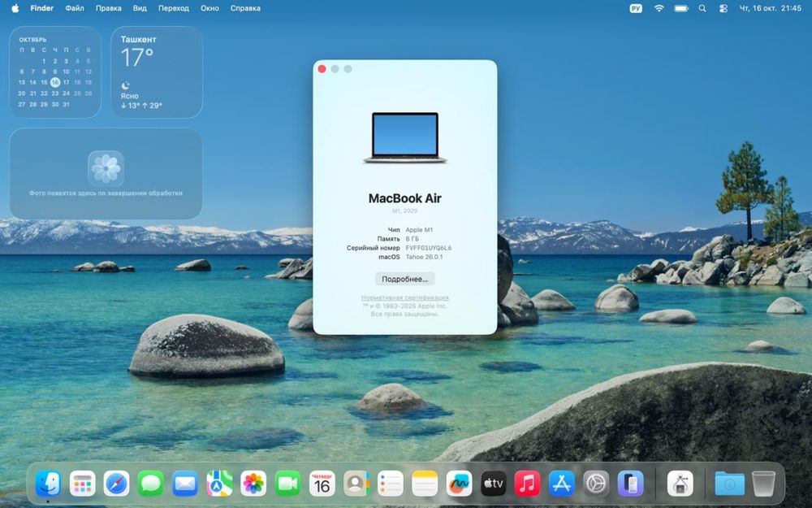Open Calendar icon showing 16 in Dock

tap(322, 484)
